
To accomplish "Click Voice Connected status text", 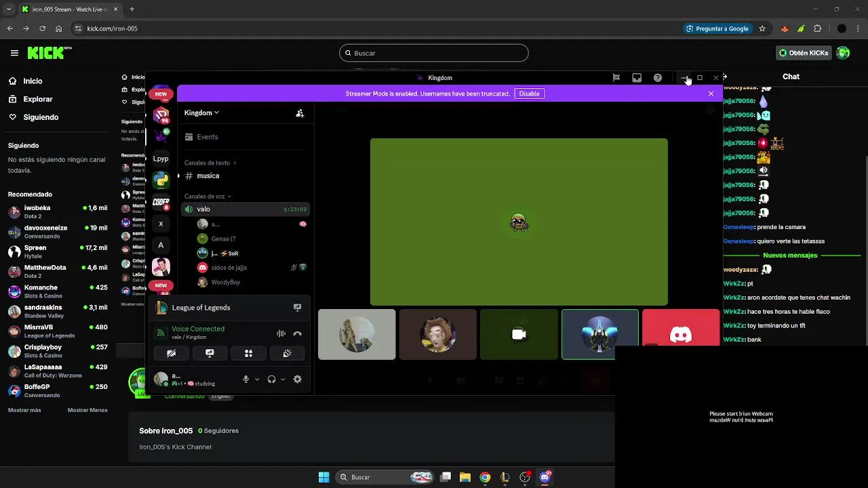I will 198,329.
